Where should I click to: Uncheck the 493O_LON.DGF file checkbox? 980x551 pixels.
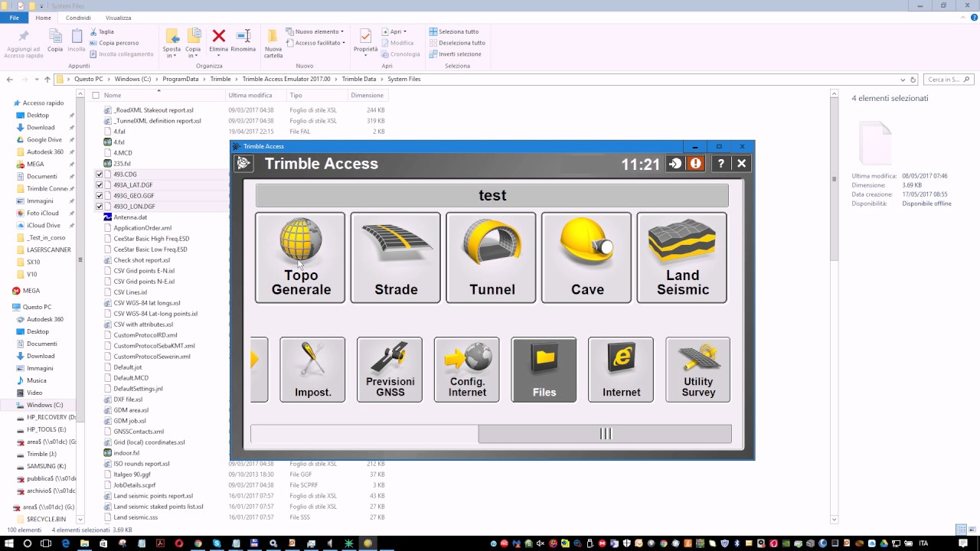(100, 207)
